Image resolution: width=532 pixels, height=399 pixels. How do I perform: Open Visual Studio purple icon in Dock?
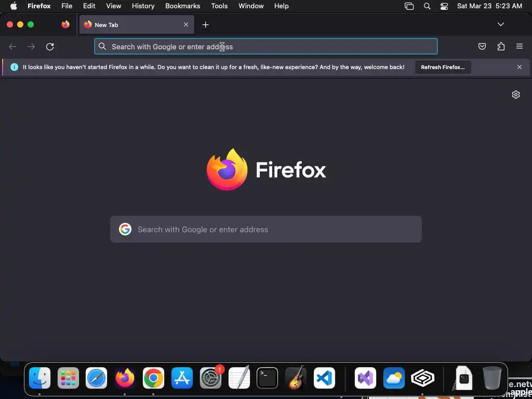pyautogui.click(x=365, y=378)
